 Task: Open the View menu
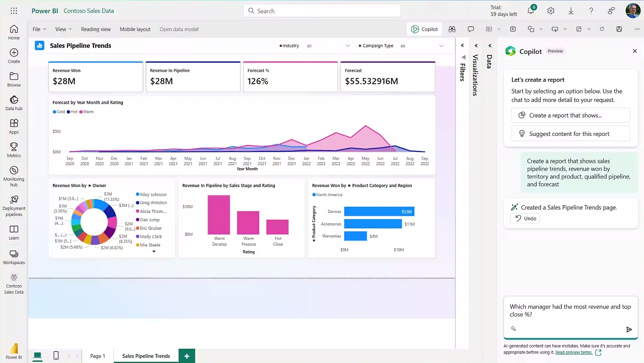point(63,29)
